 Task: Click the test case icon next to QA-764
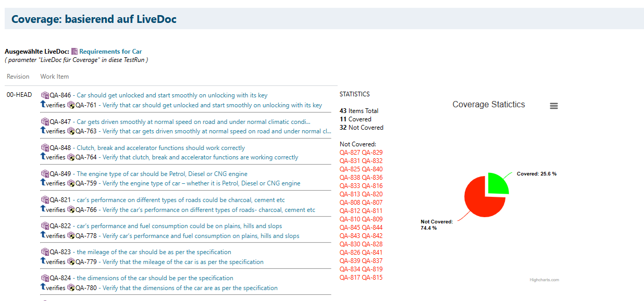(71, 157)
